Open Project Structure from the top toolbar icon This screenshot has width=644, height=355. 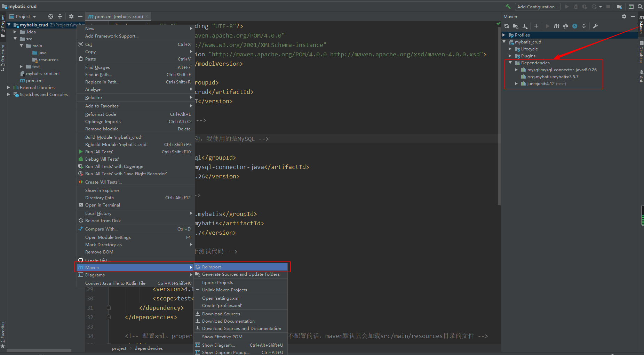(x=620, y=7)
